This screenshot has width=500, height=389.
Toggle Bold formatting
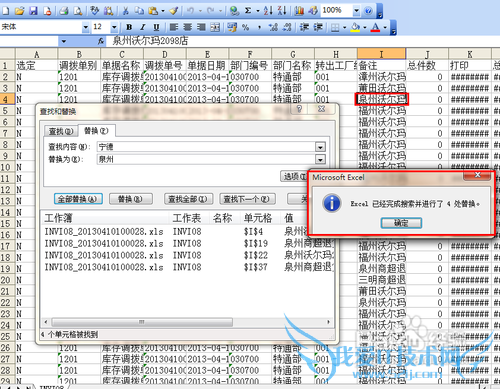(129, 27)
